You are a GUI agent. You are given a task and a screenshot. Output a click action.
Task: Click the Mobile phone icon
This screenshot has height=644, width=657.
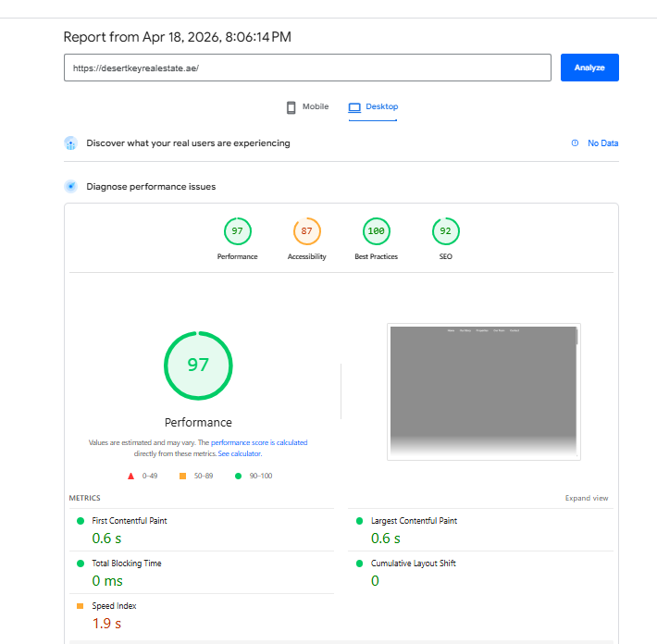(x=291, y=107)
